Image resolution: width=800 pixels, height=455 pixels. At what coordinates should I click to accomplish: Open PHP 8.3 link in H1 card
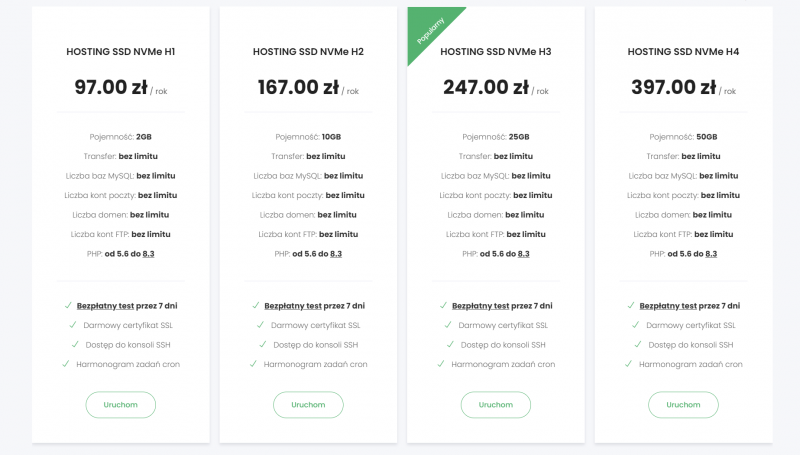click(x=149, y=254)
